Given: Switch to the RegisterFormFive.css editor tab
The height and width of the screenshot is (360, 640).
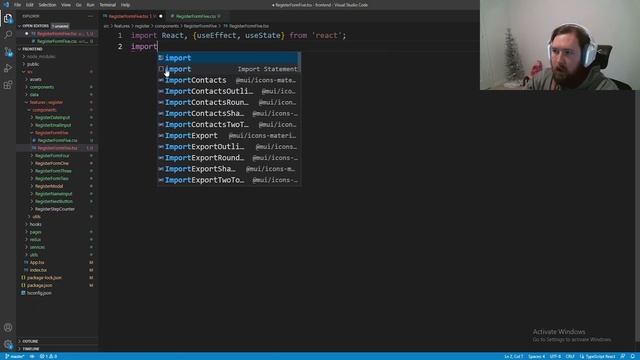Looking at the screenshot, I should click(x=195, y=16).
